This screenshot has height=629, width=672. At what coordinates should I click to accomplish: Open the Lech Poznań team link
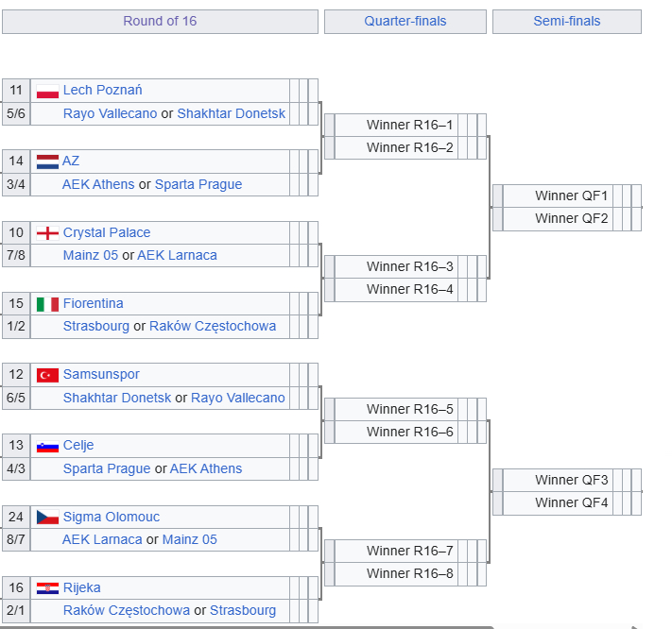102,91
